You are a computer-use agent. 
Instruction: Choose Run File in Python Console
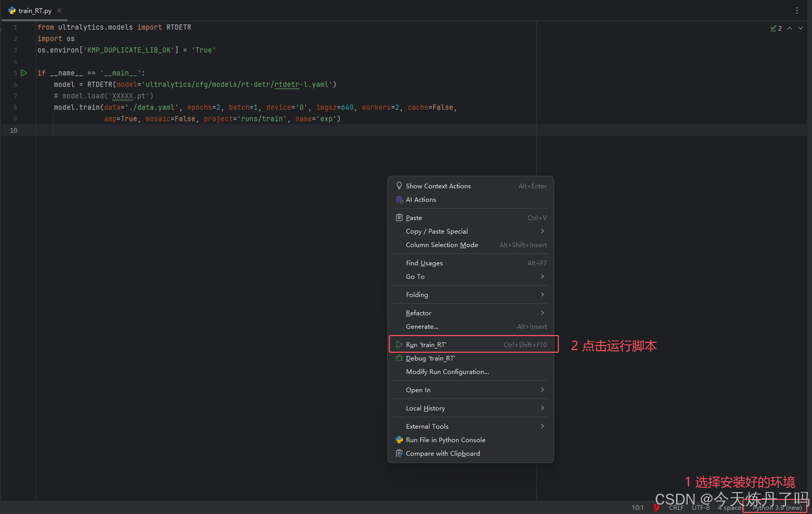(x=445, y=440)
